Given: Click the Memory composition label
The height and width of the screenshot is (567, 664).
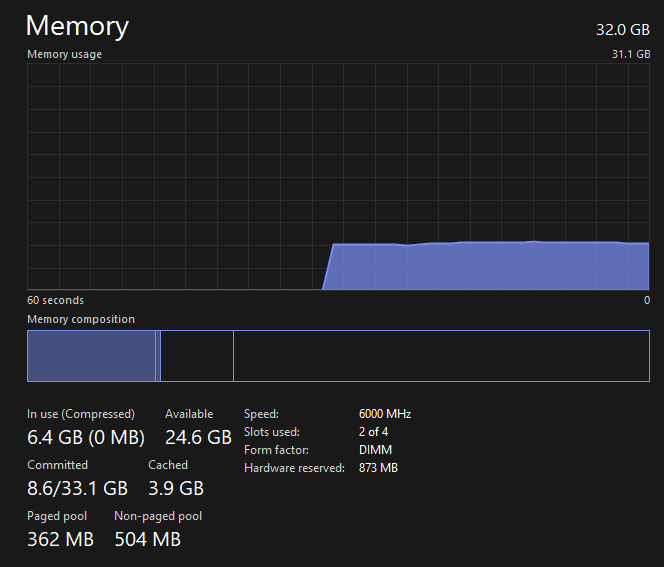Looking at the screenshot, I should point(80,319).
